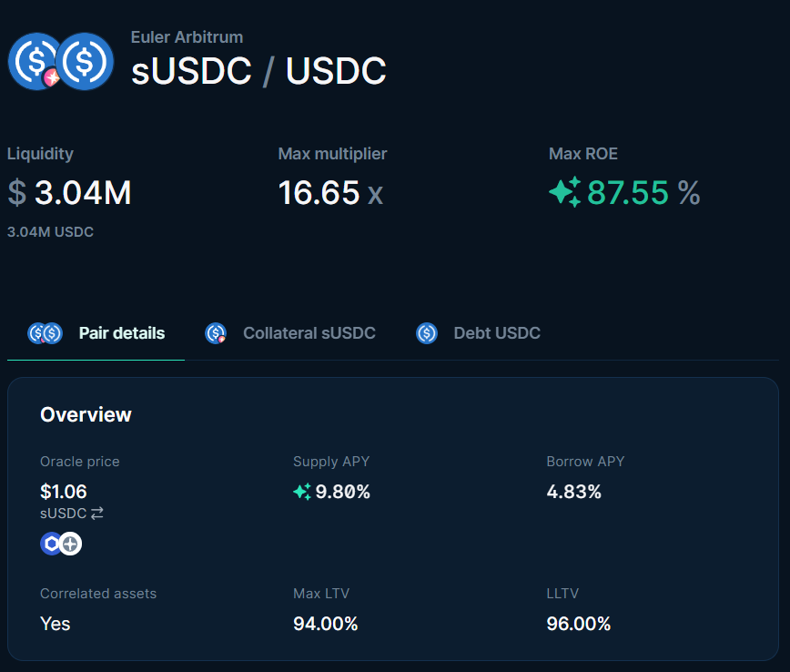
Task: Click the LLTV label
Action: point(562,594)
